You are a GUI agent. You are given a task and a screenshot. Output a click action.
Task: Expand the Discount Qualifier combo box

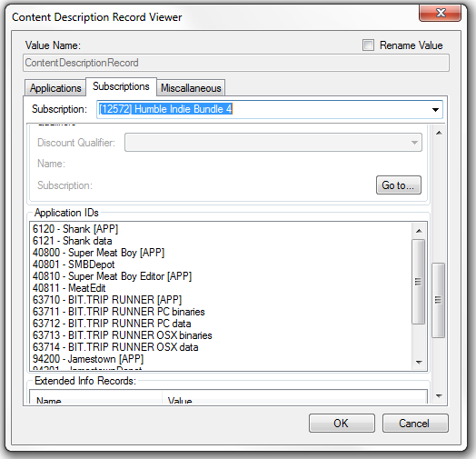273,142
